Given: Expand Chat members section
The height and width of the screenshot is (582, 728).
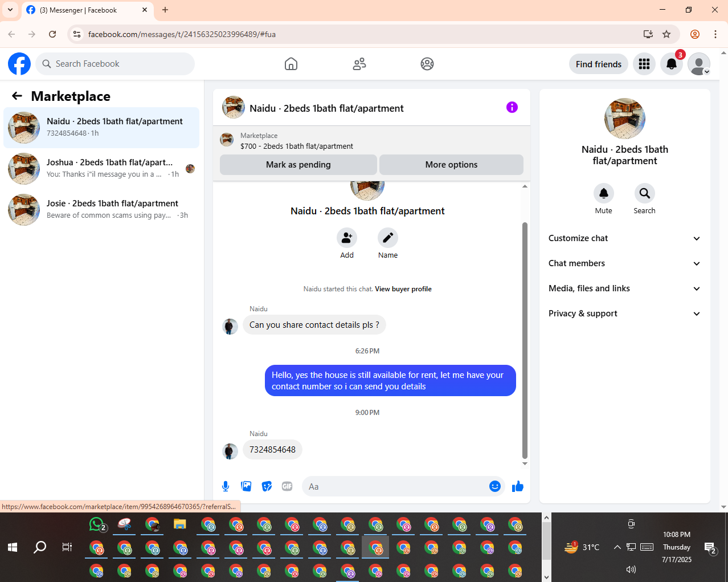Looking at the screenshot, I should pos(625,263).
